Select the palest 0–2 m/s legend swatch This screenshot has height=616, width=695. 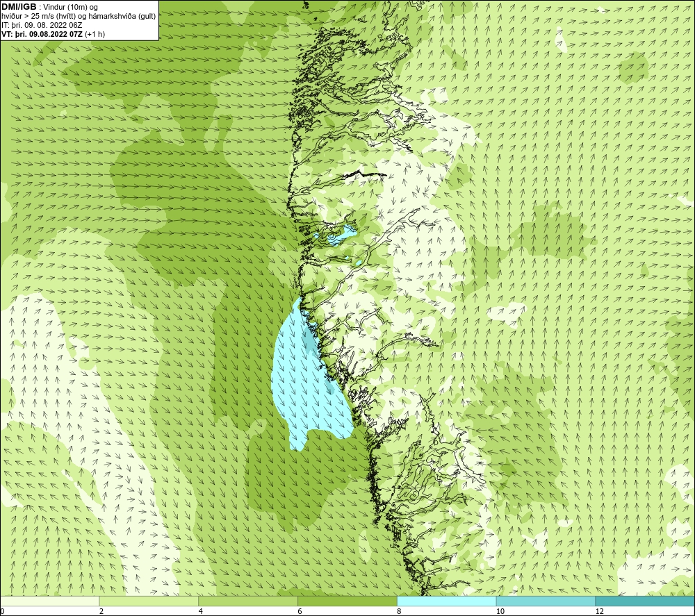click(49, 601)
